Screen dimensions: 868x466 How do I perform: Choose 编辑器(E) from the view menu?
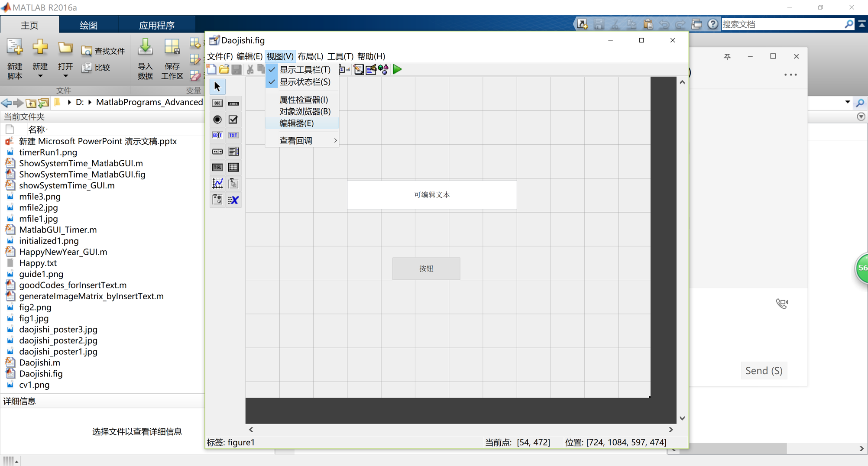[297, 123]
